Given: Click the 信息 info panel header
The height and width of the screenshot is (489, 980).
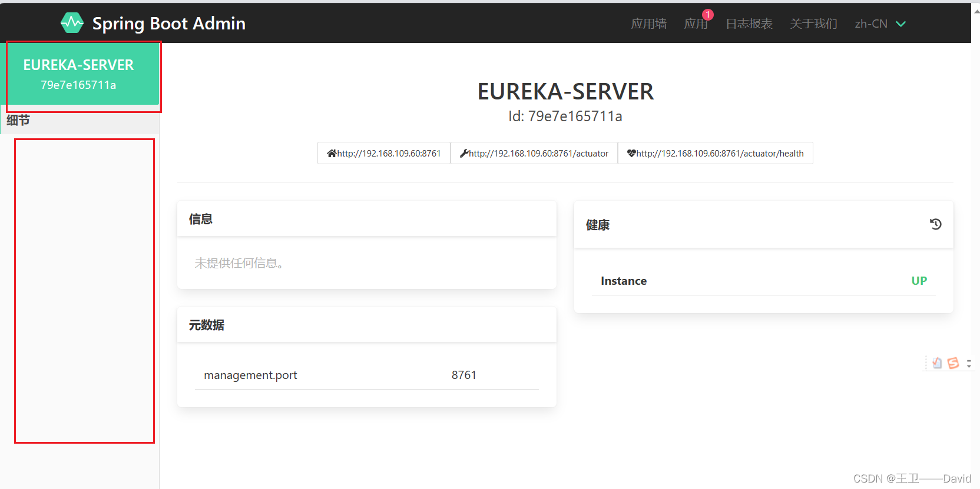Looking at the screenshot, I should point(366,219).
